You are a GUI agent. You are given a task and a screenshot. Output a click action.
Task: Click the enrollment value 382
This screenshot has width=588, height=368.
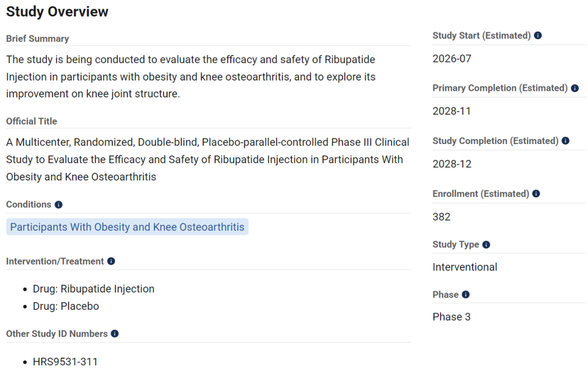pyautogui.click(x=441, y=217)
